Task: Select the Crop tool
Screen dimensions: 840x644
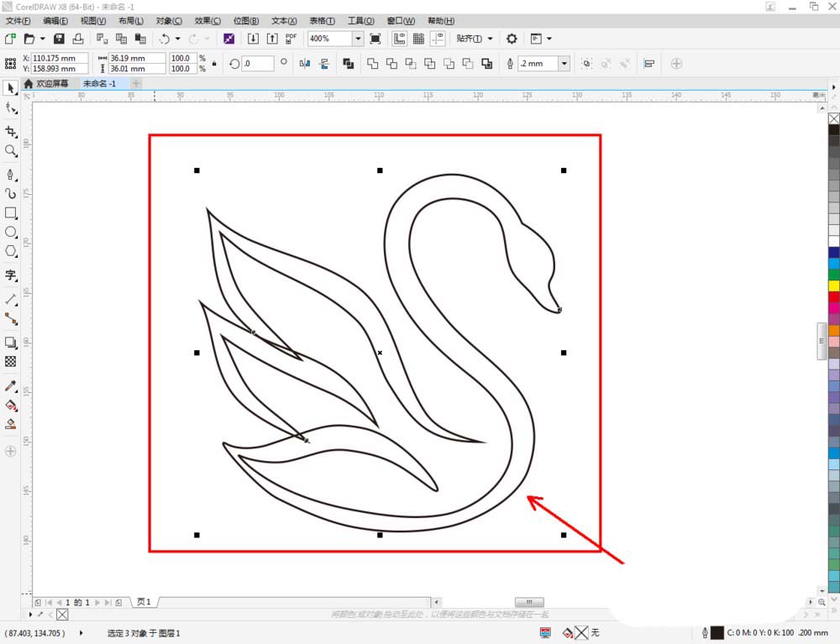Action: pos(11,132)
